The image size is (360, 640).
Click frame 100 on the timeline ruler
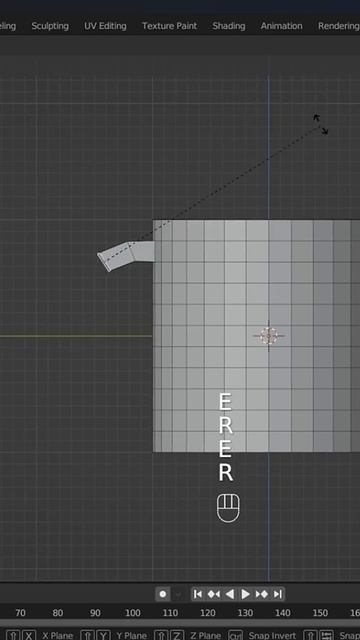133,613
